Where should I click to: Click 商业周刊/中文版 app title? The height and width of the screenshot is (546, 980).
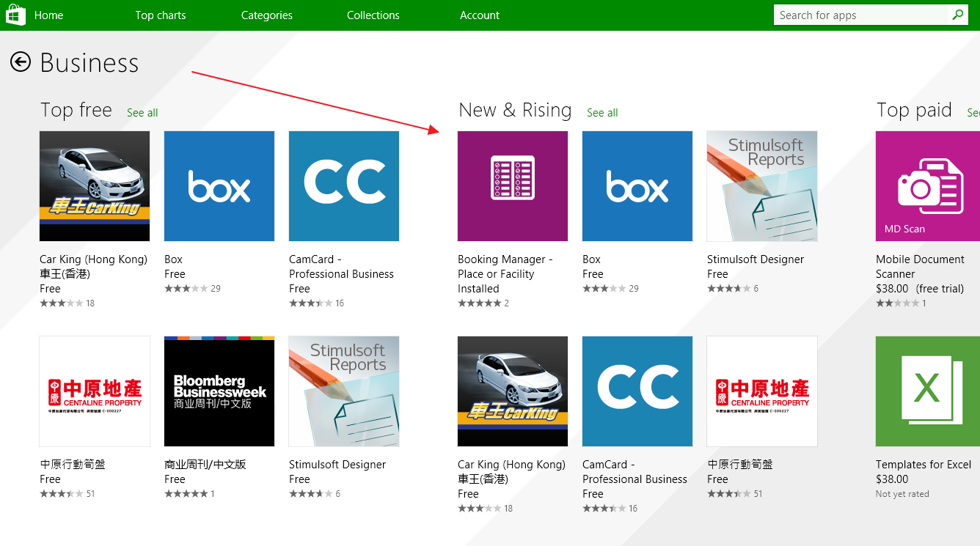[205, 465]
